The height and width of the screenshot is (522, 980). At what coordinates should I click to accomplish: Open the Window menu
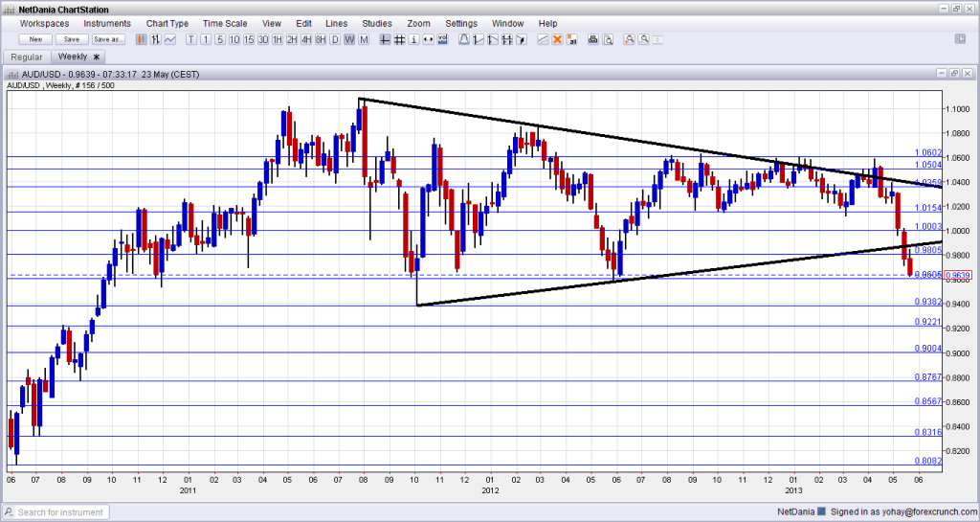[x=507, y=23]
